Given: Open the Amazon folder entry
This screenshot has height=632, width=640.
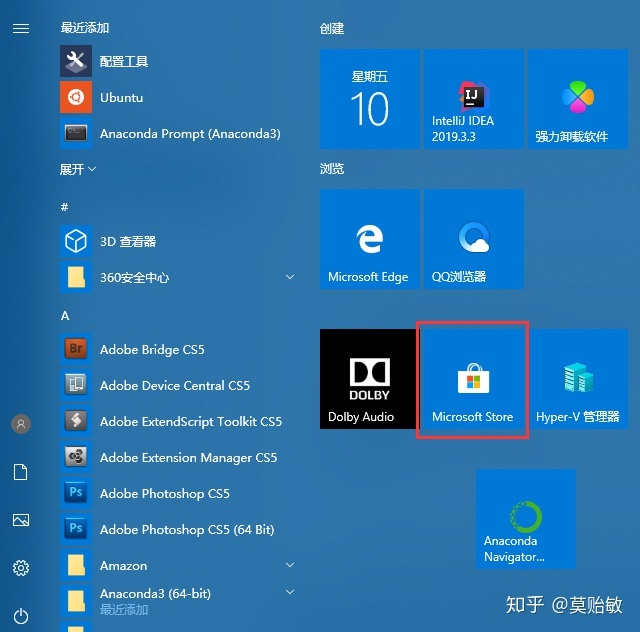Looking at the screenshot, I should 178,565.
